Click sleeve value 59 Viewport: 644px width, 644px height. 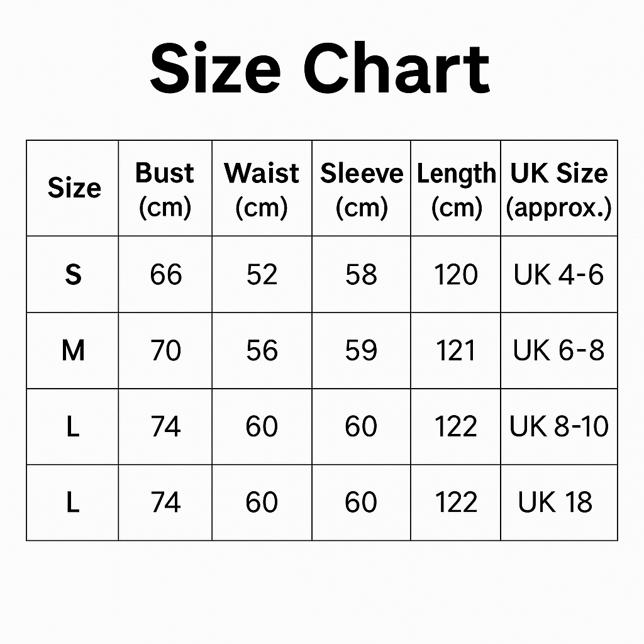pyautogui.click(x=361, y=351)
